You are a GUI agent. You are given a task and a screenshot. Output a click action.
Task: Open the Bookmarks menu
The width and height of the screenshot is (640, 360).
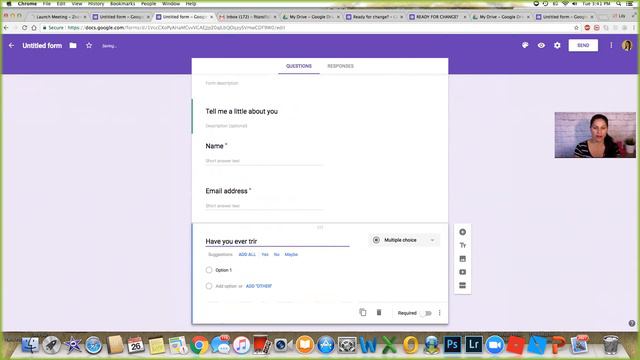122,3
